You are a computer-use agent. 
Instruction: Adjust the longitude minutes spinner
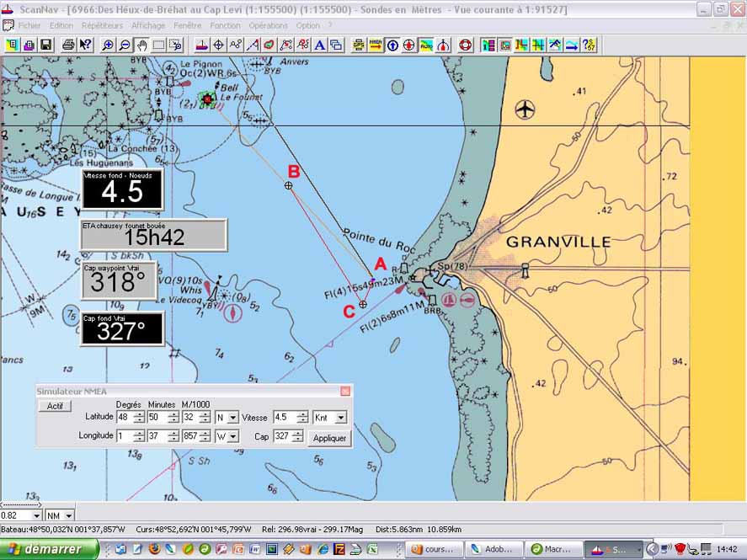173,436
